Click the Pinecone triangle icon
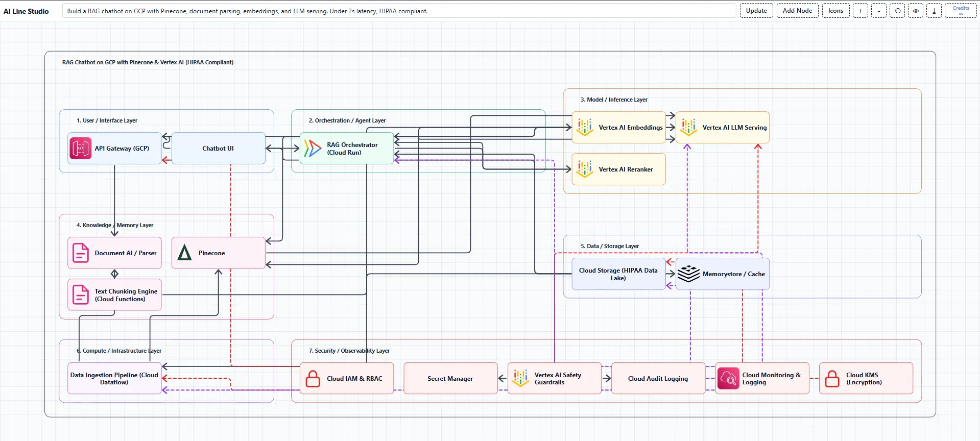 pyautogui.click(x=184, y=253)
